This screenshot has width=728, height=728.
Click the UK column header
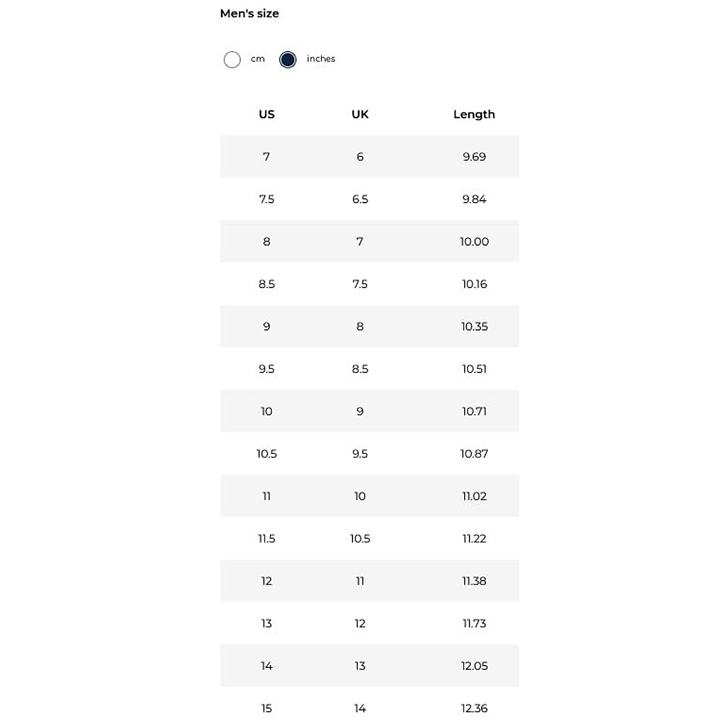pyautogui.click(x=360, y=114)
